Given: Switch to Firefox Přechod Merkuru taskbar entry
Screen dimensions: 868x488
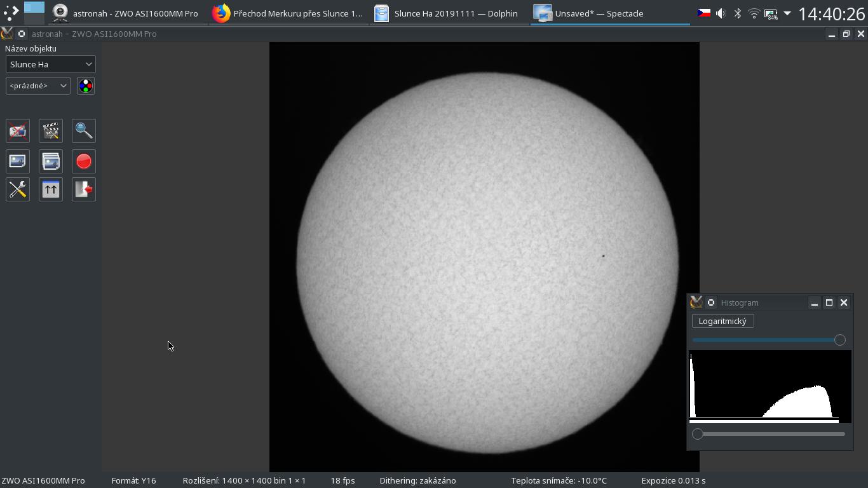Looking at the screenshot, I should 289,13.
